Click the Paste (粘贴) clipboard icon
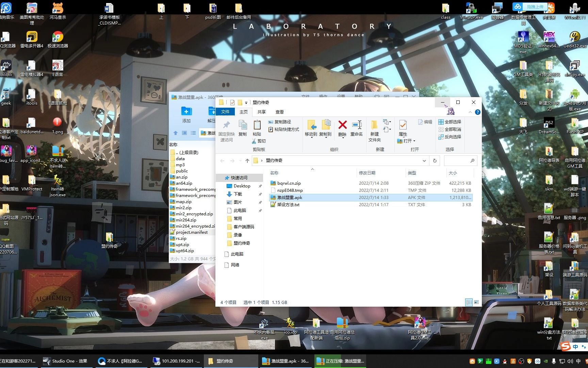The image size is (588, 368). click(x=257, y=128)
